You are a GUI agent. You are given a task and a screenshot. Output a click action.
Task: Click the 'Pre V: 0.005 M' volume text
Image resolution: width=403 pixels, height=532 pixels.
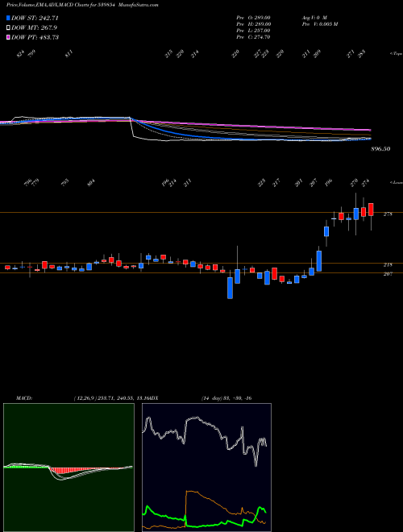point(319,24)
